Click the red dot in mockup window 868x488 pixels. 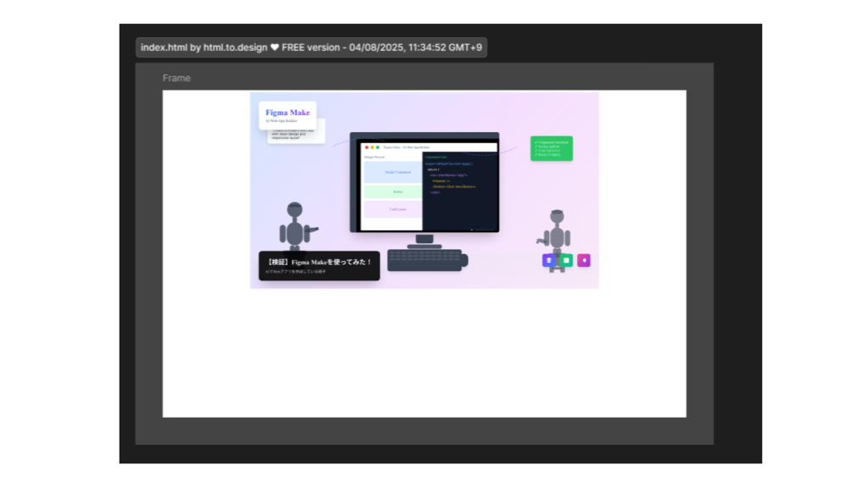[366, 147]
